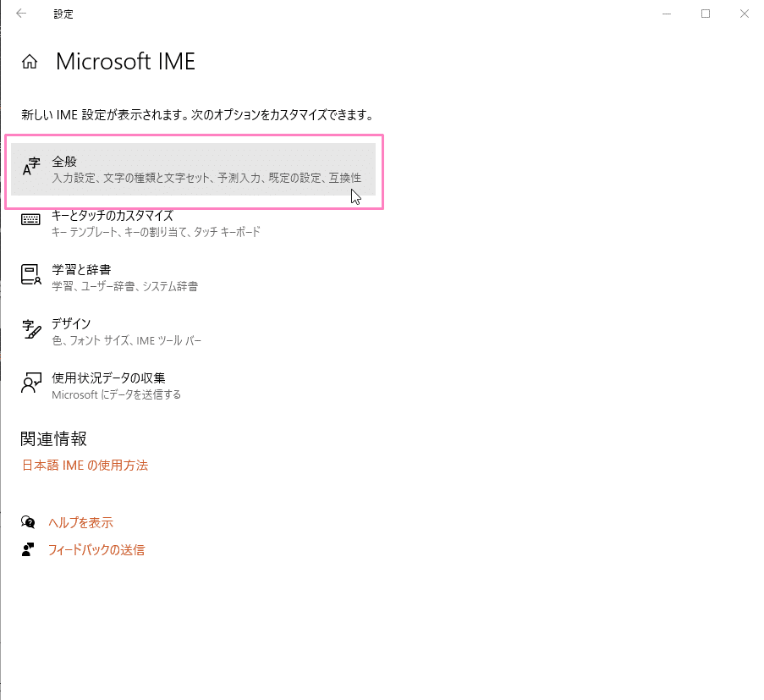764x700 pixels.
Task: Click フィードバックの送信 link
Action: point(96,550)
